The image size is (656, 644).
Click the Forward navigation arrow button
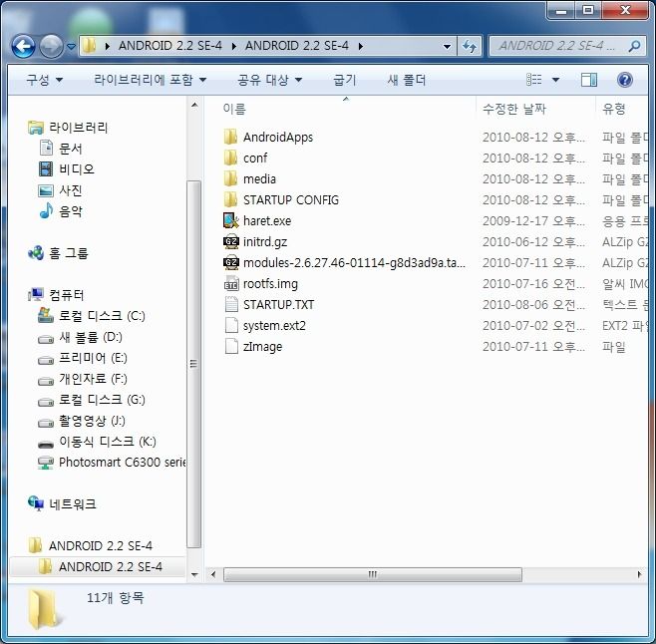(x=51, y=46)
